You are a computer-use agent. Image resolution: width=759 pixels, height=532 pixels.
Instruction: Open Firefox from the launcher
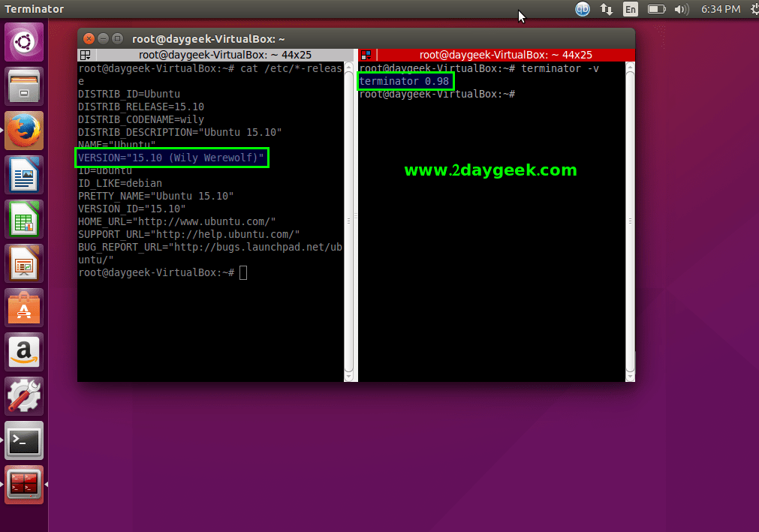pos(23,130)
